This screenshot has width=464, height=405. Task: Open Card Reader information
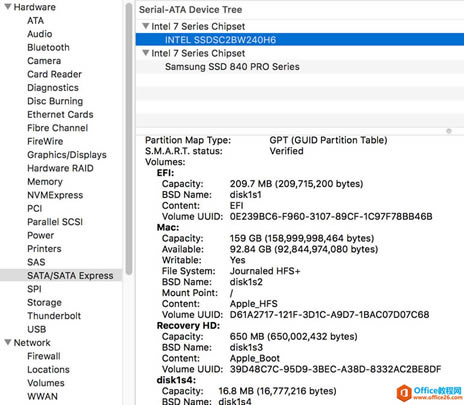[x=54, y=74]
